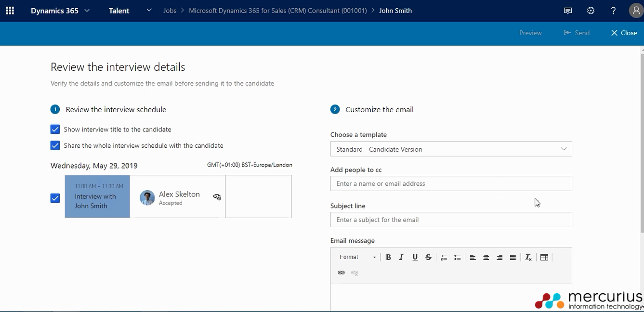Focus the Subject line input field

click(x=451, y=220)
